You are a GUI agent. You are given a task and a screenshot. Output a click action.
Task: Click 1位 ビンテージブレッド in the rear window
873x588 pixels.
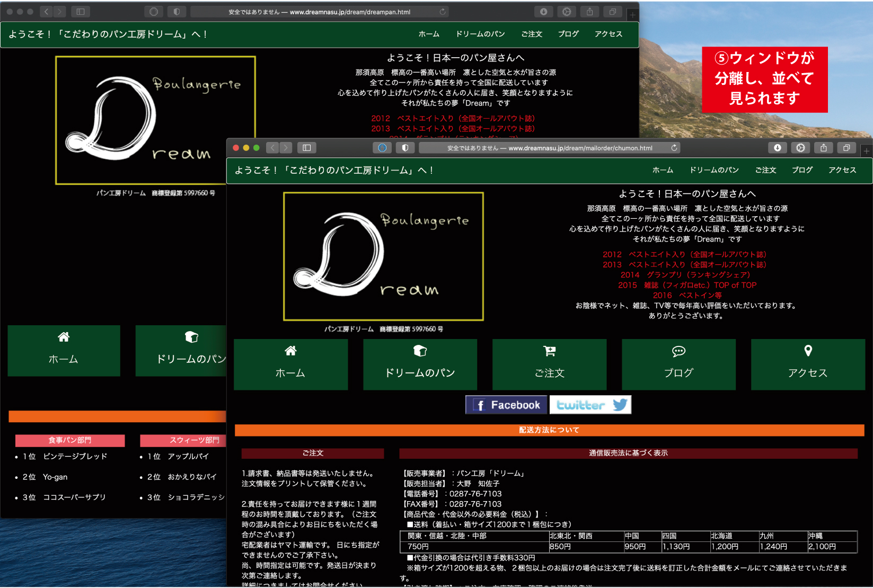[x=65, y=456]
